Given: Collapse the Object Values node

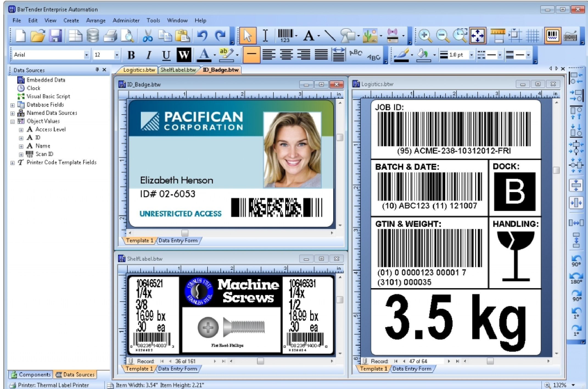Looking at the screenshot, I should [x=12, y=122].
